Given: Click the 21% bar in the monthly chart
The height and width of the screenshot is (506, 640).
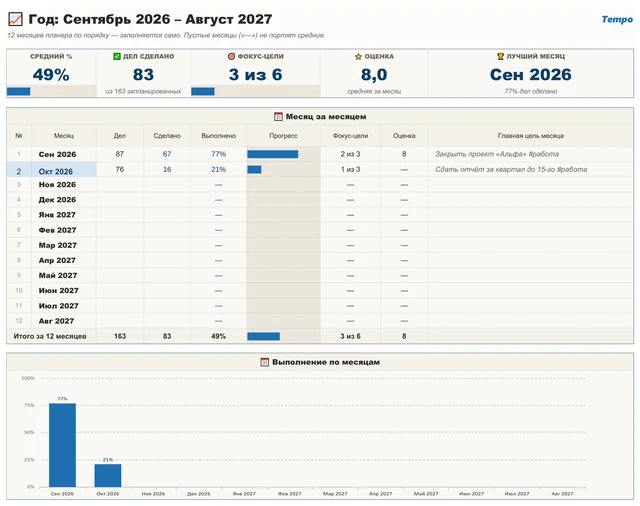Looking at the screenshot, I should (108, 475).
